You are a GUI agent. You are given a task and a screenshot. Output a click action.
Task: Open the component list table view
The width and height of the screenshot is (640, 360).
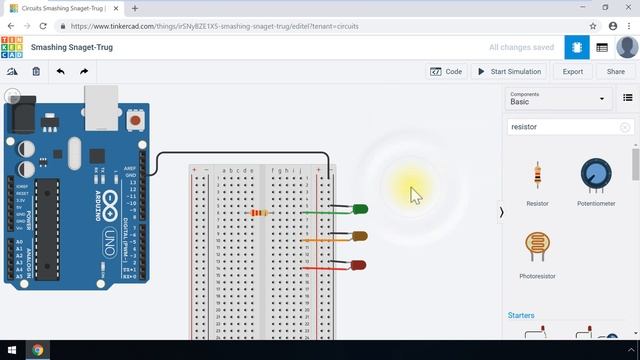coord(602,47)
